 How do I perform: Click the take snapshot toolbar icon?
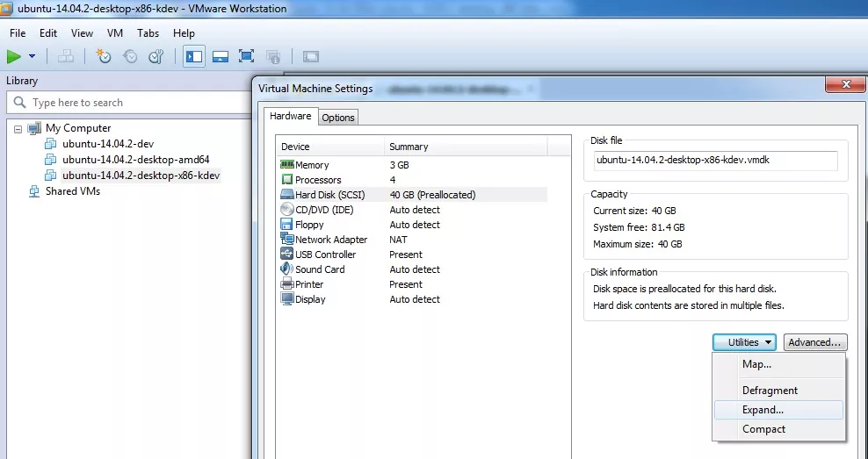pyautogui.click(x=103, y=56)
